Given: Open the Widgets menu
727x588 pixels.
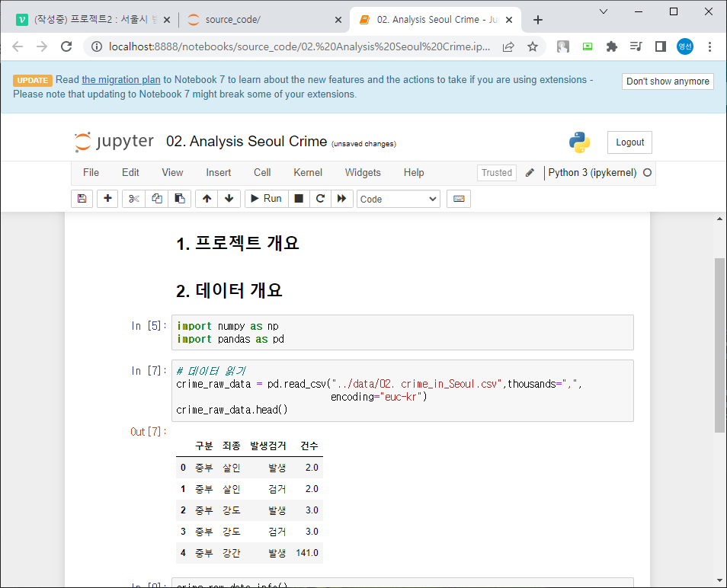Looking at the screenshot, I should point(363,172).
